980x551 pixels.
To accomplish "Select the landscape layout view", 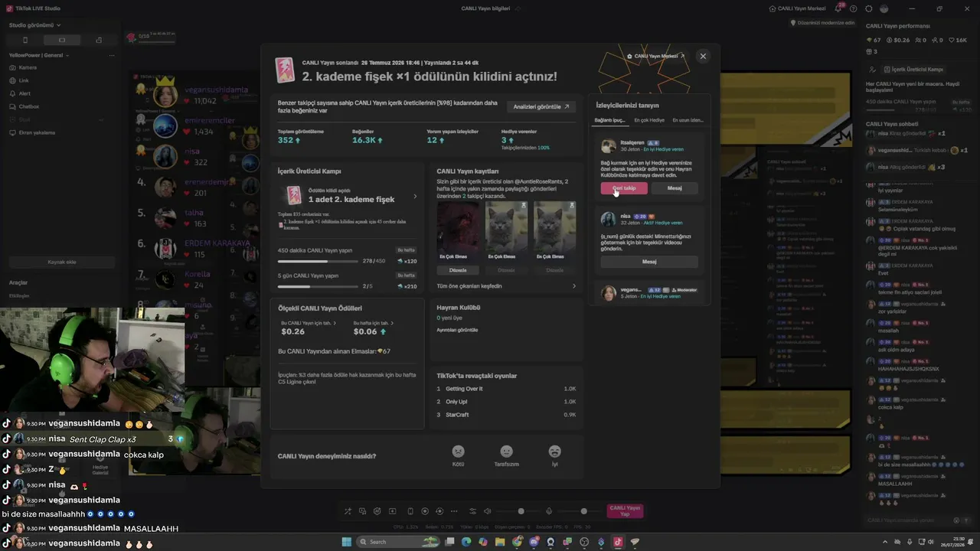I will pos(62,40).
